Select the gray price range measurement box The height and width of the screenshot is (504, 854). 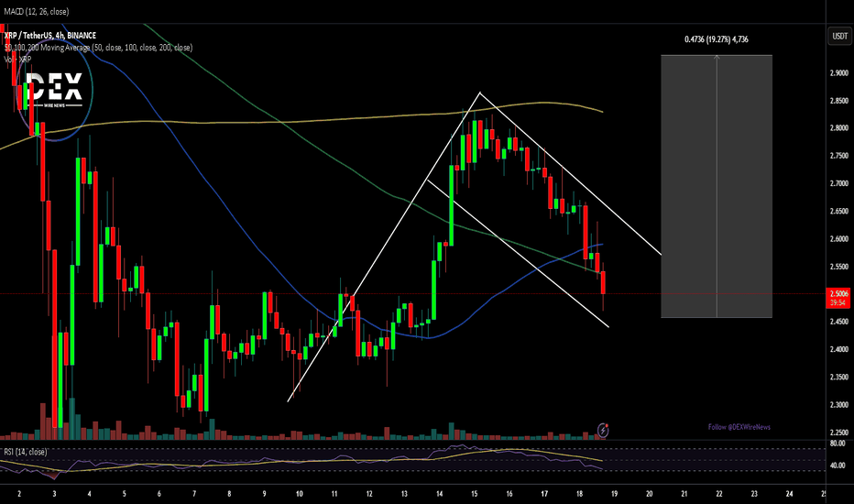(717, 186)
